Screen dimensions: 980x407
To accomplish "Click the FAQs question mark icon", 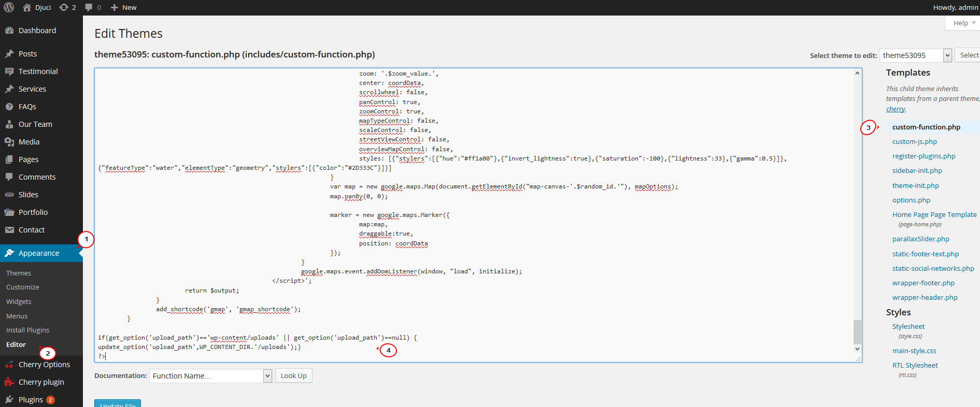I will pyautogui.click(x=9, y=107).
